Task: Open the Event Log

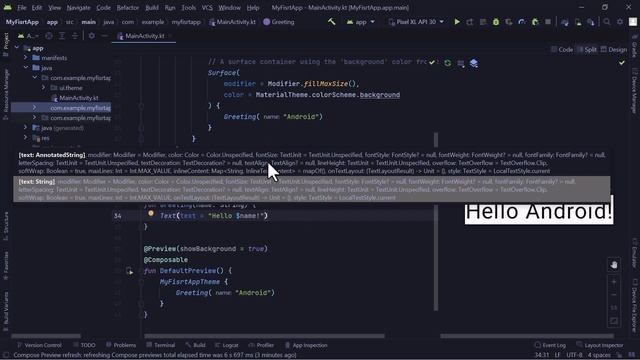Action: (x=550, y=345)
